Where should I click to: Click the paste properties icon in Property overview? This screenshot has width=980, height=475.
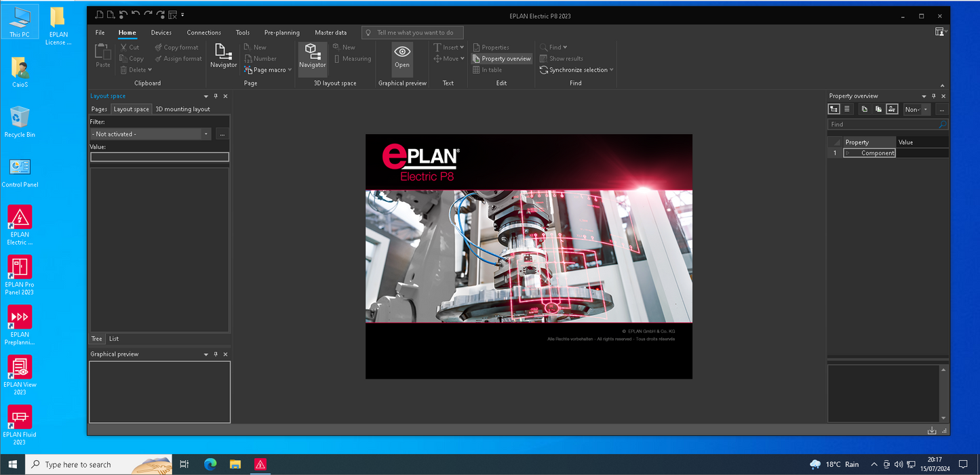[878, 109]
